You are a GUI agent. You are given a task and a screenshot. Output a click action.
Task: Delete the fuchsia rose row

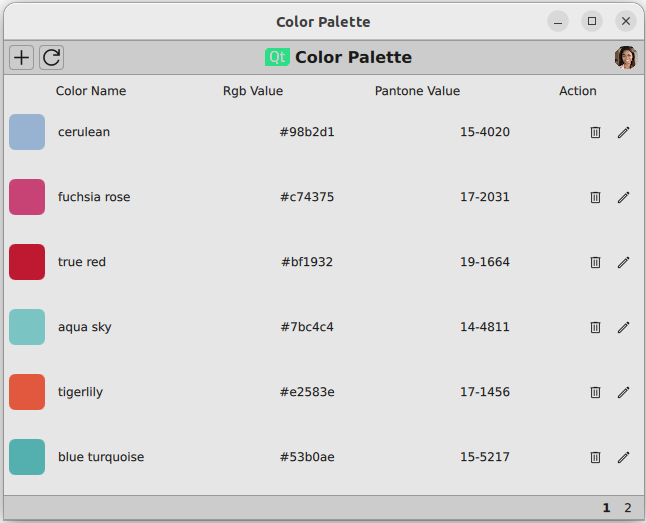click(595, 197)
